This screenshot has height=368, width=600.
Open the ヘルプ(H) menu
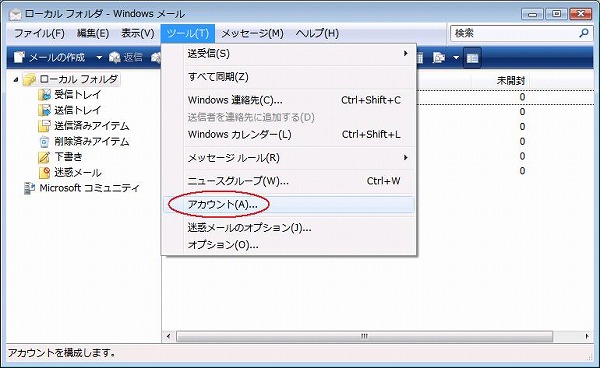click(x=317, y=33)
